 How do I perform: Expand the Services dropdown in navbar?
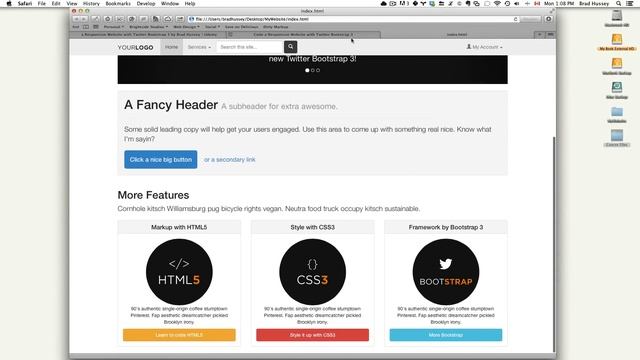[199, 47]
